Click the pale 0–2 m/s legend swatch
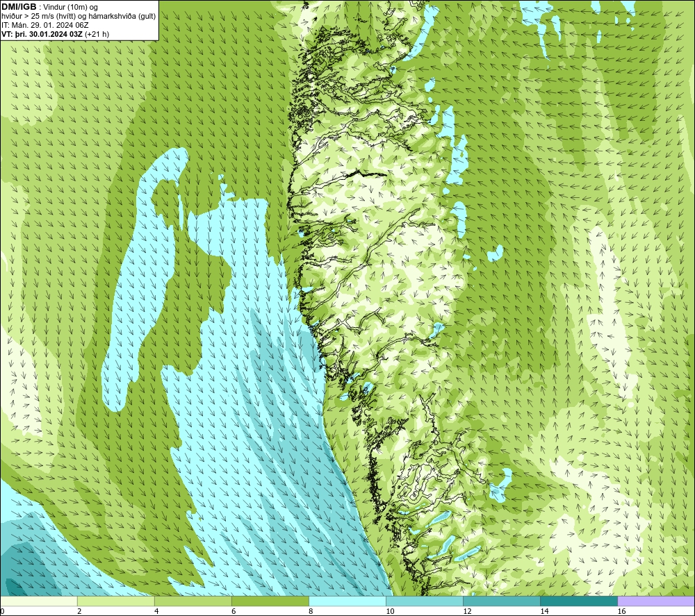 (39, 601)
